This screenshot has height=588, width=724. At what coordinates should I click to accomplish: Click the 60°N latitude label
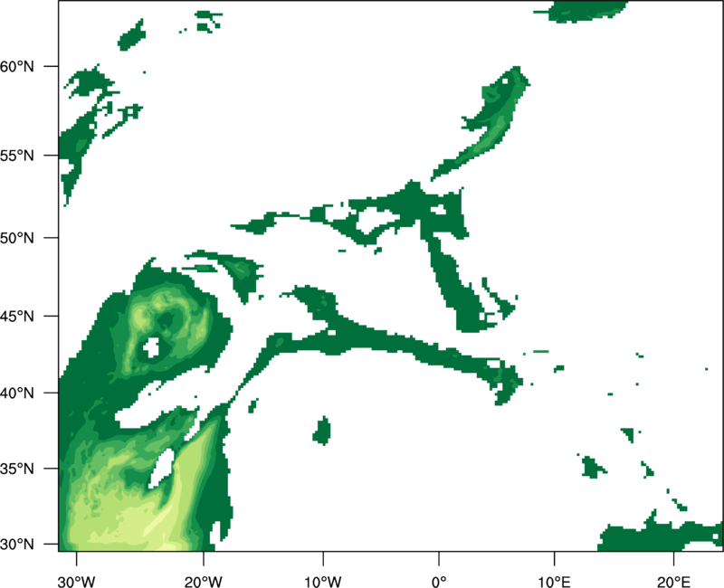pyautogui.click(x=16, y=67)
